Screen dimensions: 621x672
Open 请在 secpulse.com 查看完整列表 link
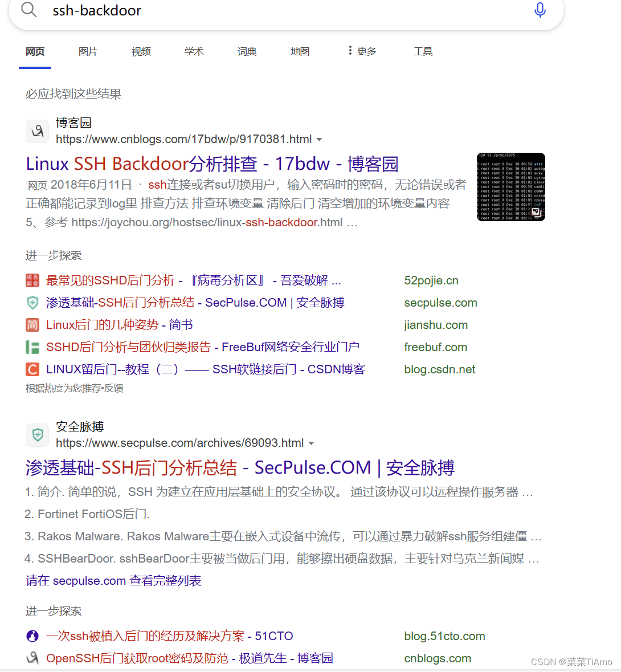[113, 581]
